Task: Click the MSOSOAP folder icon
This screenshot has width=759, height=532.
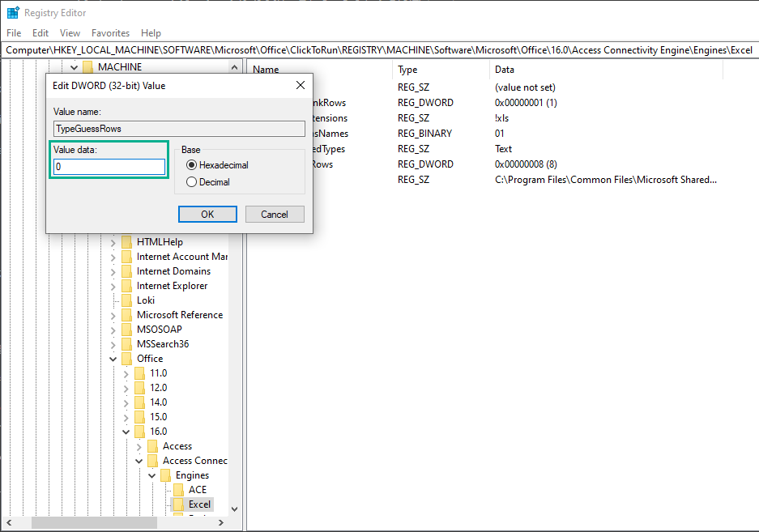Action: [x=126, y=329]
